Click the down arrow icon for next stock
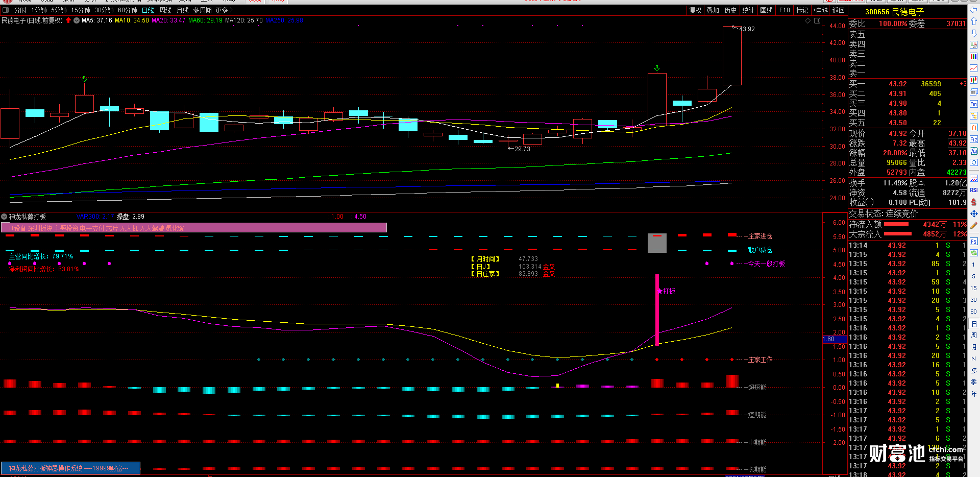 (973, 33)
